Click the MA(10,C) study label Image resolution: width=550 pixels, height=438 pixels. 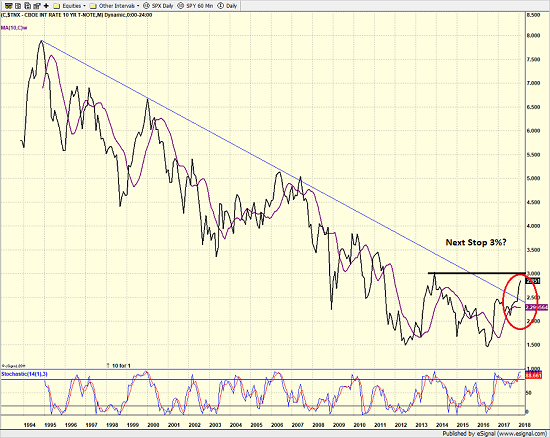click(14, 28)
